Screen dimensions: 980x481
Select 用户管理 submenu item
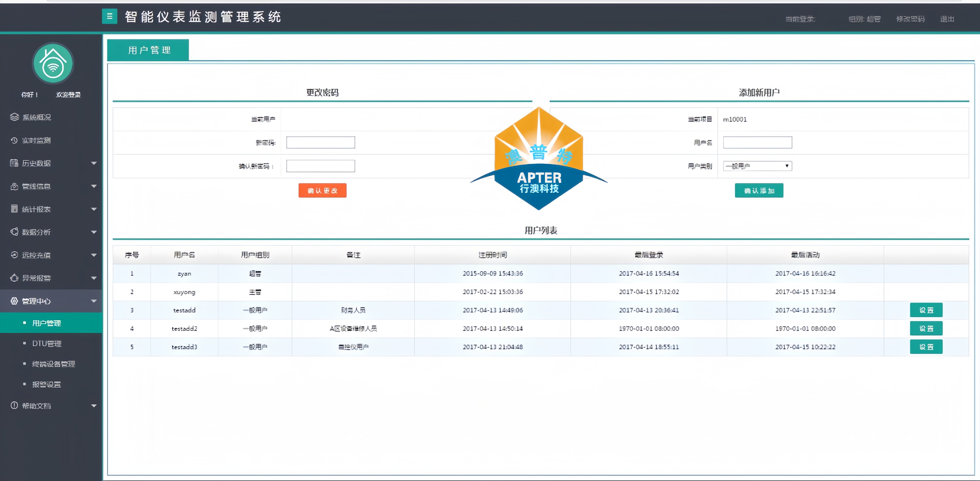click(x=51, y=323)
